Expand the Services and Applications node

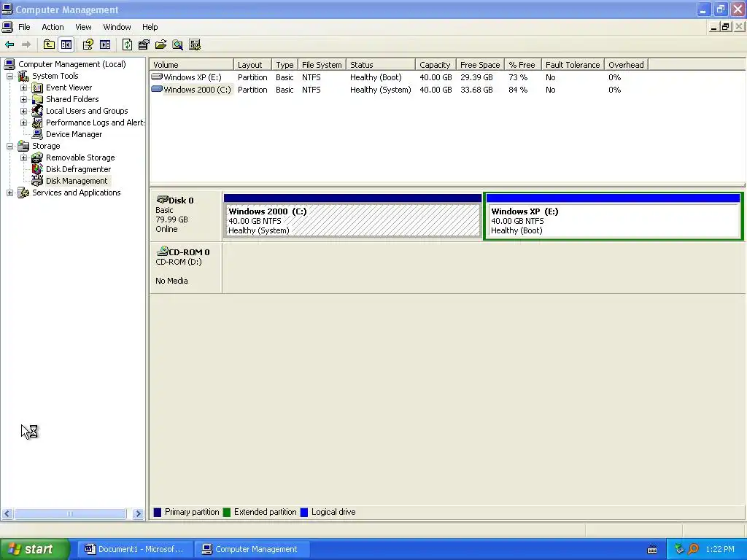point(9,192)
